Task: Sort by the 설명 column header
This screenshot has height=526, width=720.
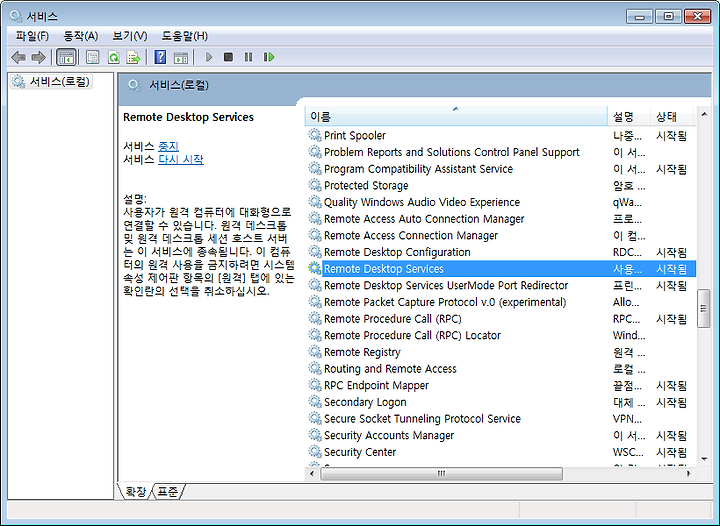Action: (x=629, y=116)
